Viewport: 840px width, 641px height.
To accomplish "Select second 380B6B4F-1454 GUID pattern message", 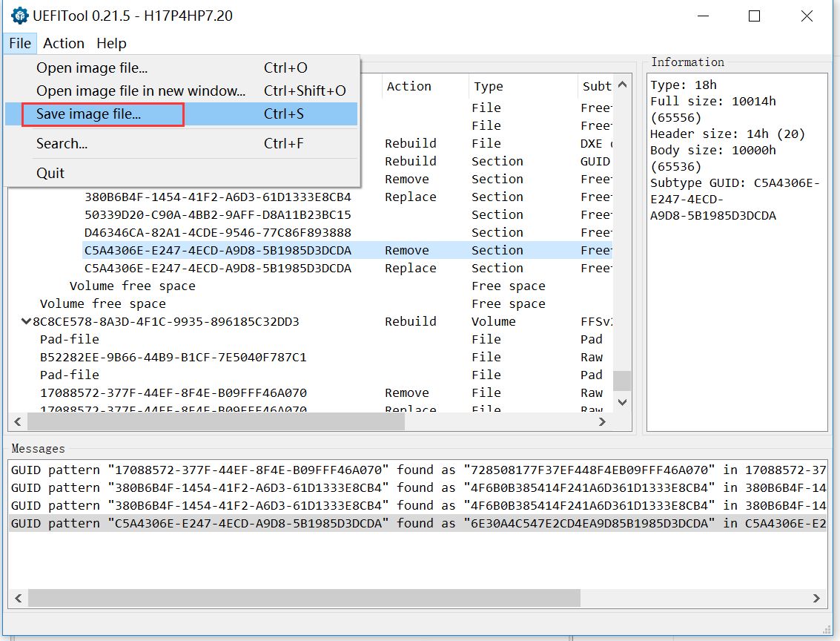I will 418,505.
